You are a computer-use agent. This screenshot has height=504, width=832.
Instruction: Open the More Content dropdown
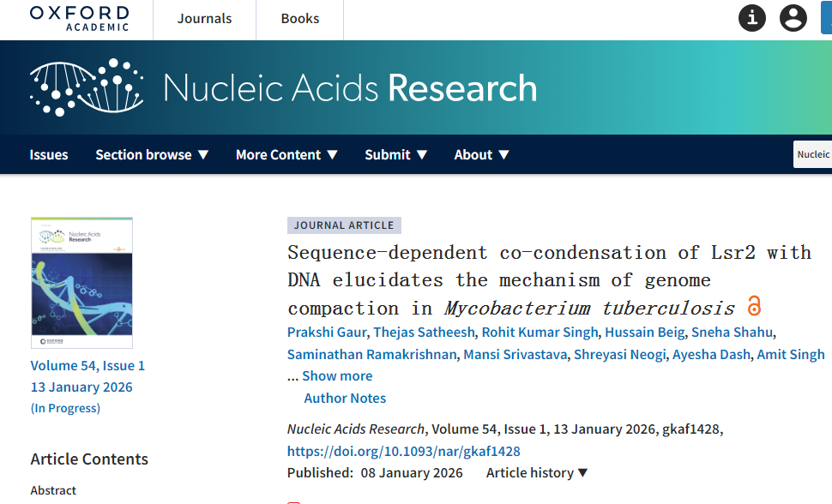[x=286, y=154]
